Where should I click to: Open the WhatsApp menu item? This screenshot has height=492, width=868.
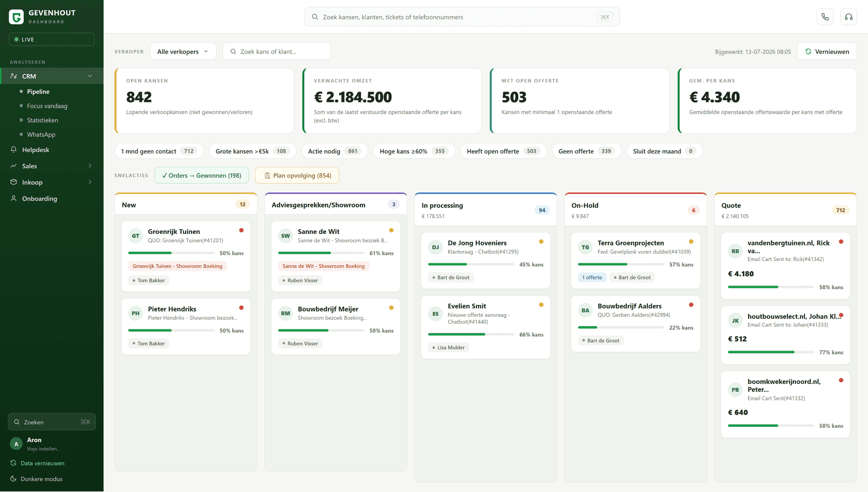click(x=41, y=135)
